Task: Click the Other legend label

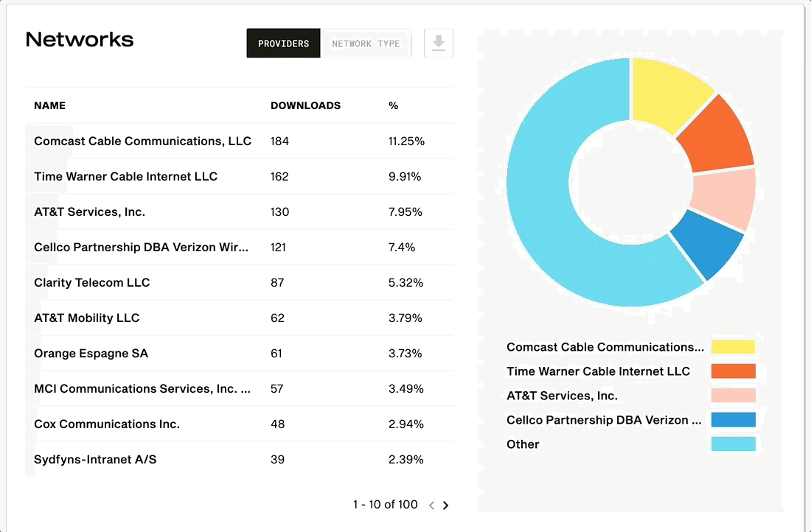Action: pos(523,444)
